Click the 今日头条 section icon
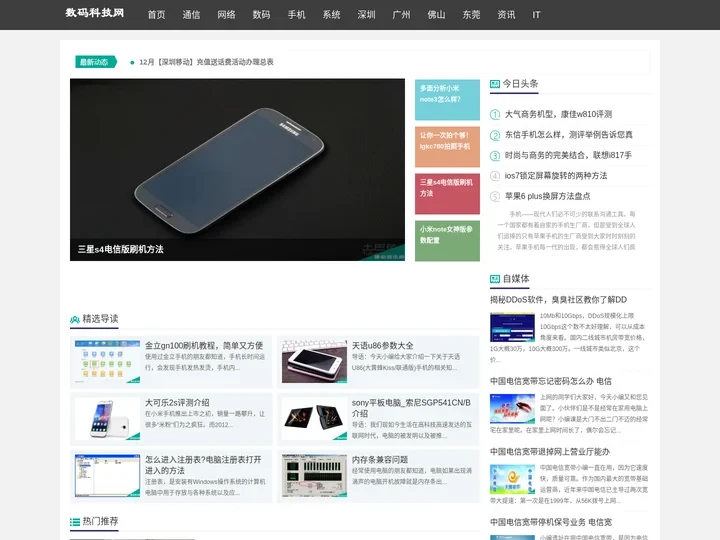720x540 pixels. (495, 84)
